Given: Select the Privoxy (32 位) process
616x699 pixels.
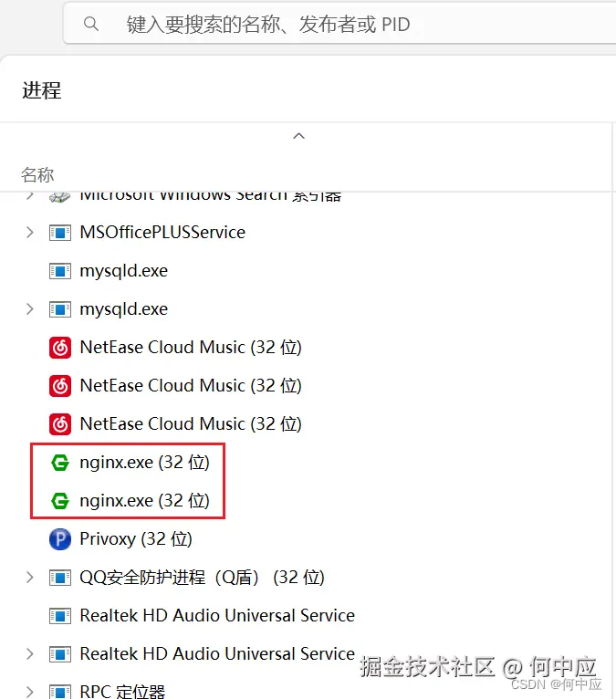Looking at the screenshot, I should tap(136, 539).
